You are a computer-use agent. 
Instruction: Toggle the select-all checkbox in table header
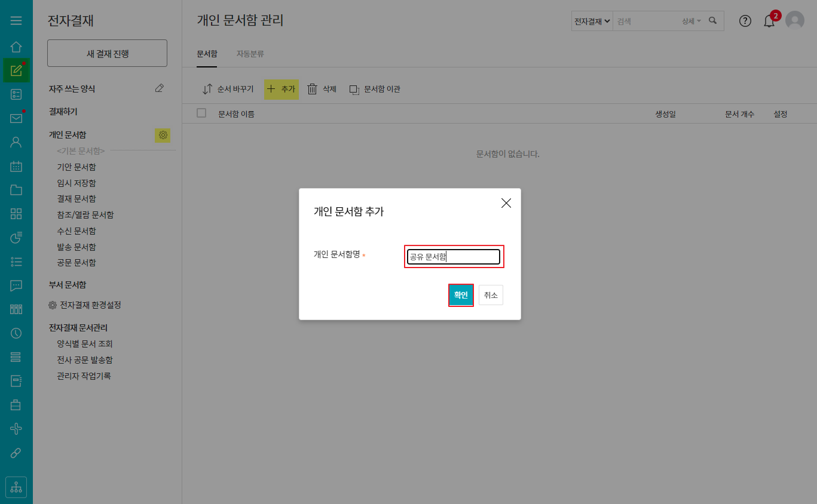pyautogui.click(x=201, y=113)
